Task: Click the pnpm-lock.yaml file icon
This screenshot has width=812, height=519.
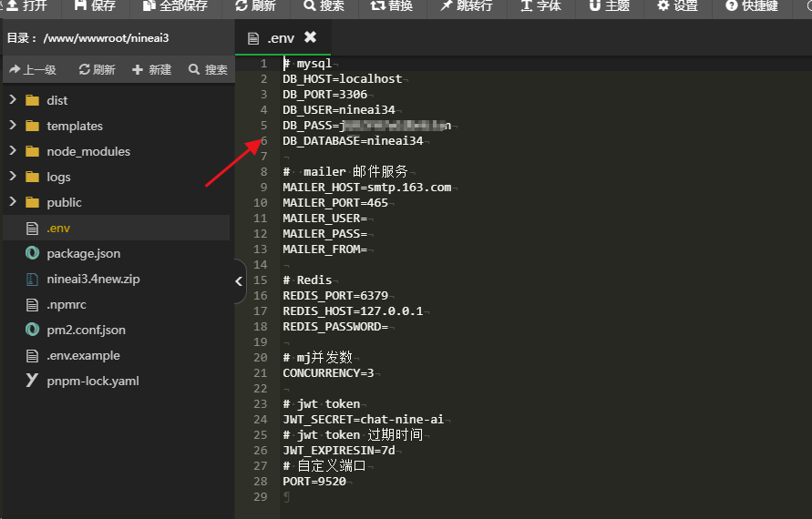Action: click(x=32, y=381)
